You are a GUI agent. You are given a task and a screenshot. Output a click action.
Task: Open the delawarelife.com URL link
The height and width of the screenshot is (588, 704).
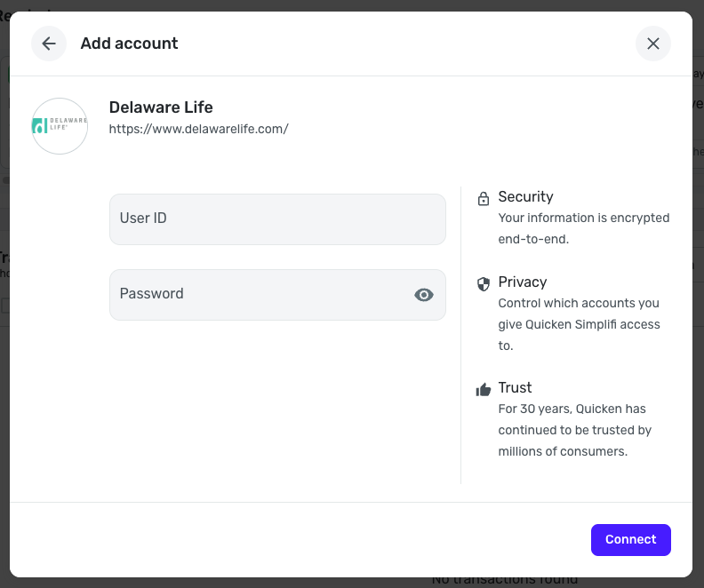pyautogui.click(x=198, y=129)
